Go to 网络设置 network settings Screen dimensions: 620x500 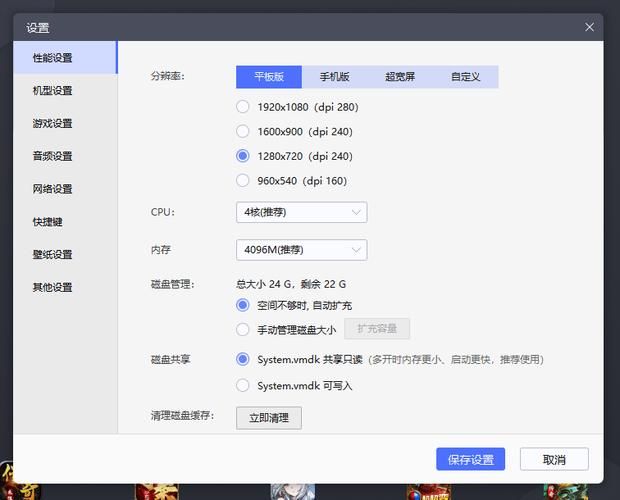click(52, 189)
